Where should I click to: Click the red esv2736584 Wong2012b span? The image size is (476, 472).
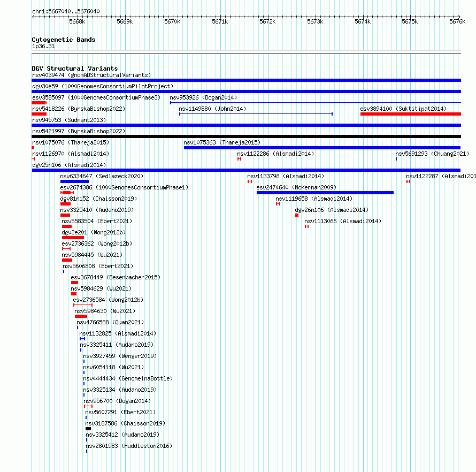[83, 305]
